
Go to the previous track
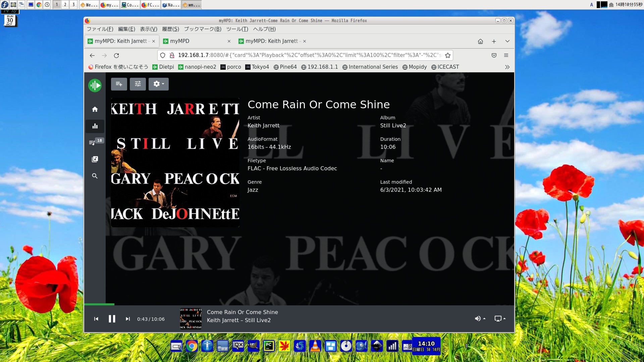[x=96, y=319]
